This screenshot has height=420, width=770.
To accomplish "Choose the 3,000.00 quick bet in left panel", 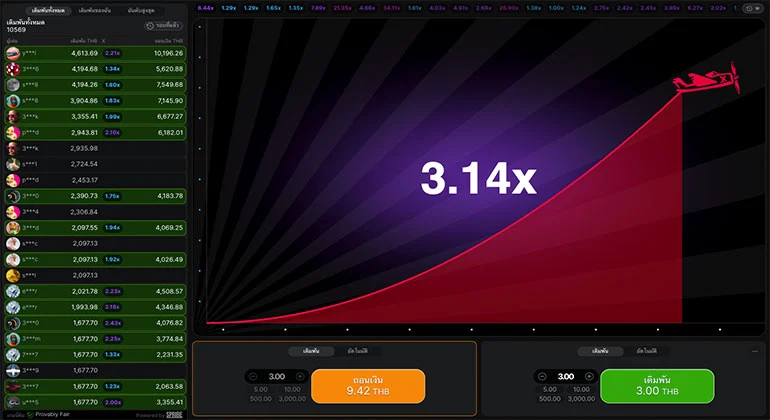I will (294, 398).
